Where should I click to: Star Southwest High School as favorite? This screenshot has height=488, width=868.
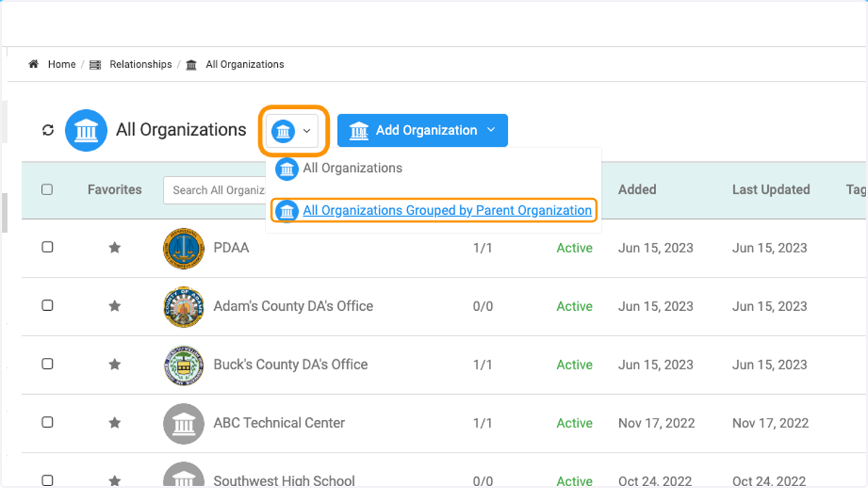click(114, 481)
